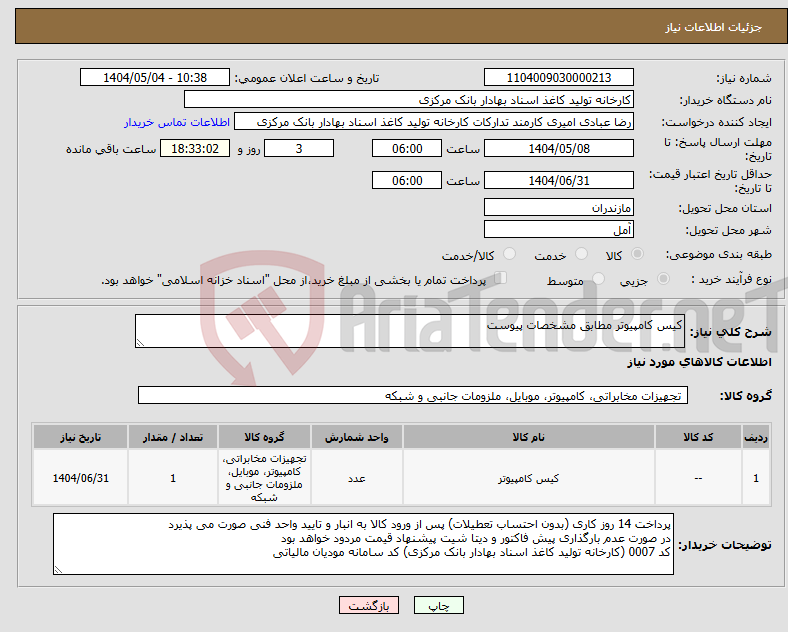The image size is (788, 632).
Task: Click the نام کالا column header
Action: (x=529, y=437)
